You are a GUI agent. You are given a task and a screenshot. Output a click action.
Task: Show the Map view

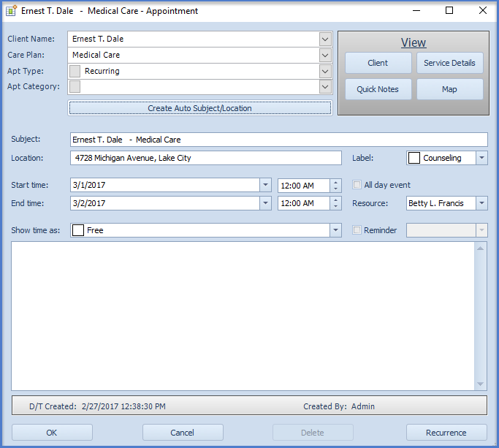tap(449, 89)
